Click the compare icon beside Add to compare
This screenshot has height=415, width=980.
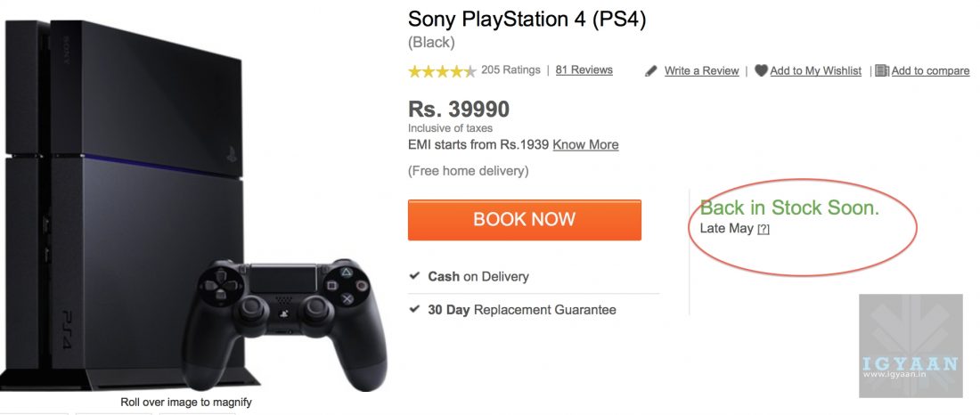(882, 70)
